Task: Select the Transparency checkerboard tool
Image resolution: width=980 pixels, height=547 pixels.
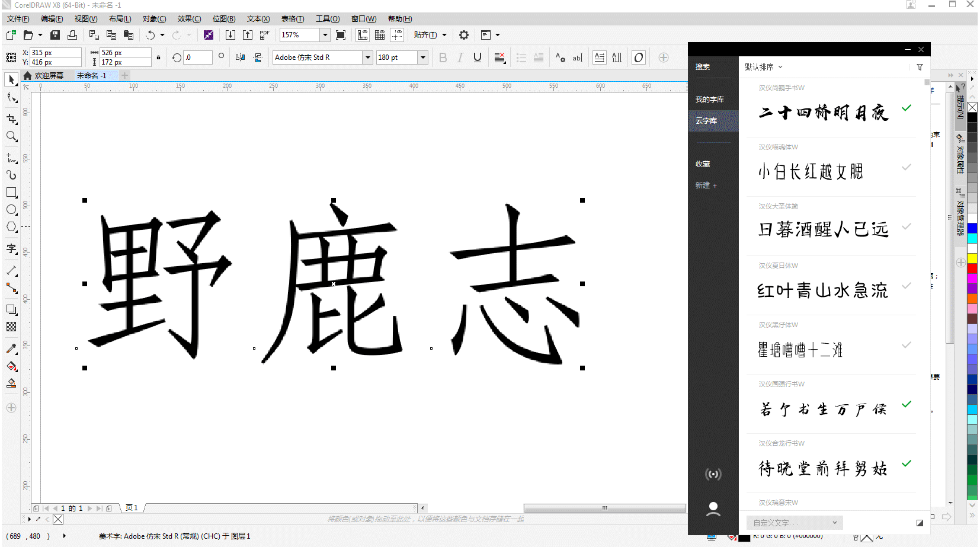Action: (x=11, y=327)
